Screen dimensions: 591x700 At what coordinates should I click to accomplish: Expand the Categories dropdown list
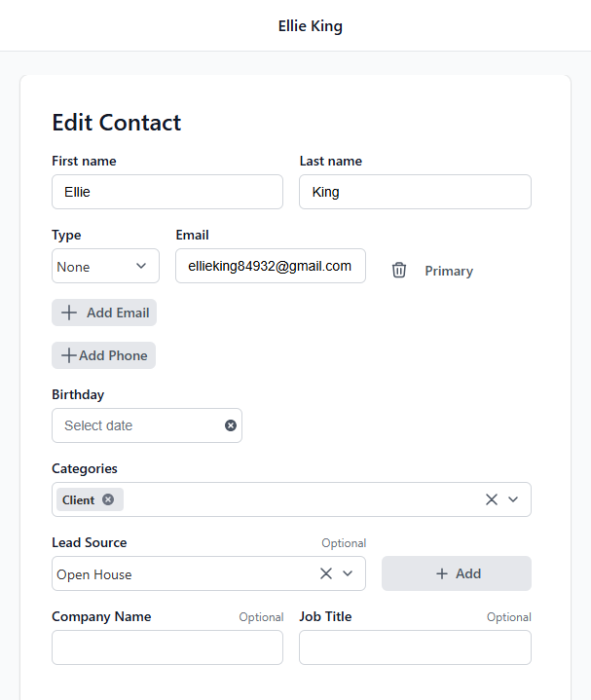click(x=514, y=499)
